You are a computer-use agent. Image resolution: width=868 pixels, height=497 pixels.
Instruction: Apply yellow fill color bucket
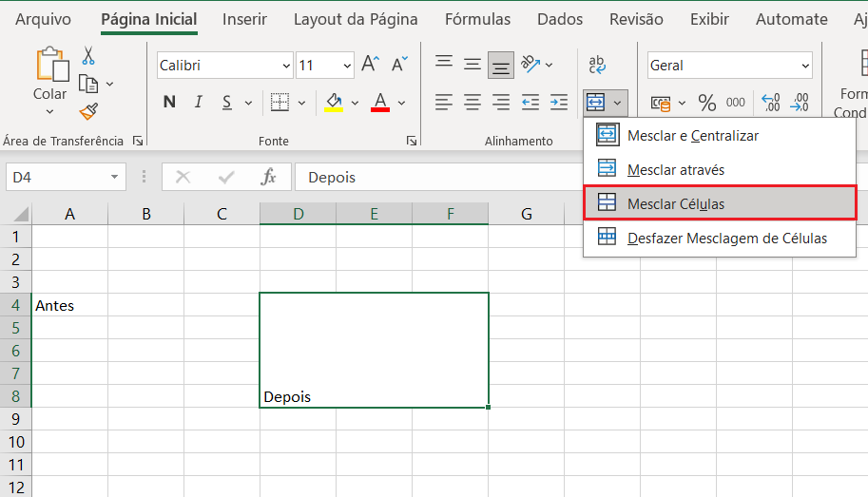[334, 103]
